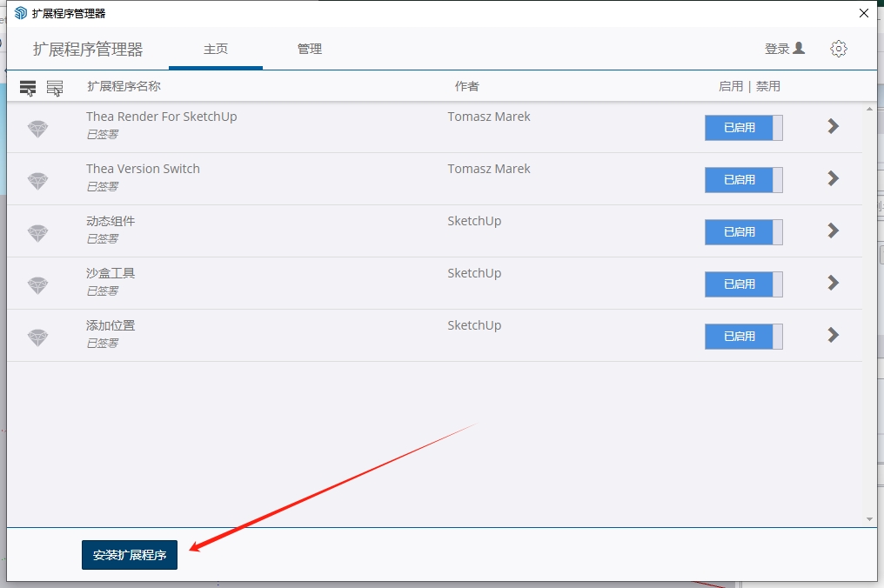The height and width of the screenshot is (588, 884).
Task: Click the gem icon for 添加位置
Action: pyautogui.click(x=37, y=337)
